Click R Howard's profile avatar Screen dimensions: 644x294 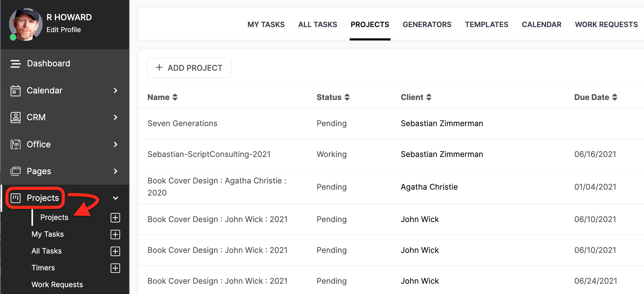click(26, 24)
